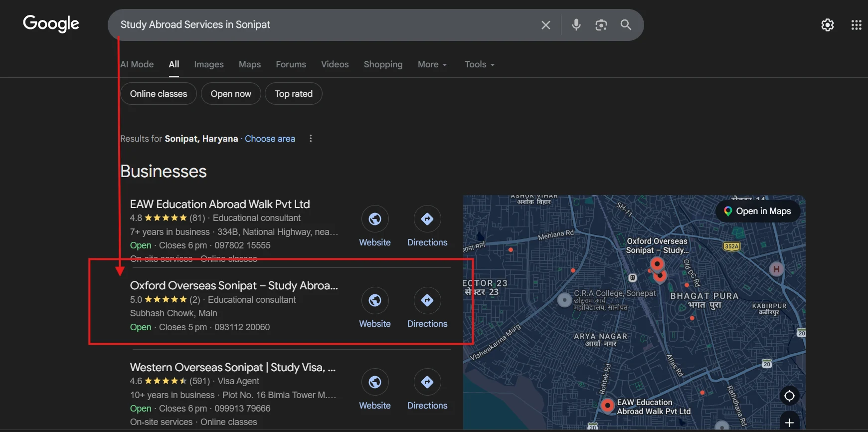Open Google Lens image search

tap(601, 25)
